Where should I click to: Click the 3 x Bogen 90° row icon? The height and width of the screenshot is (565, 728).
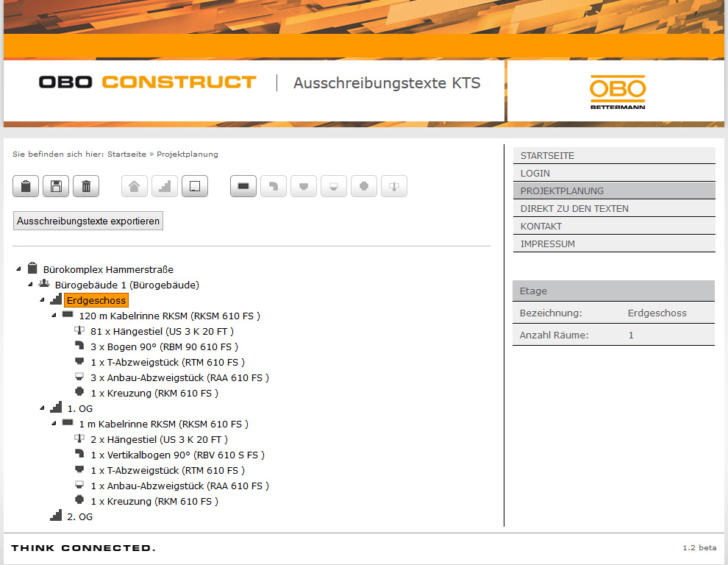pos(79,346)
